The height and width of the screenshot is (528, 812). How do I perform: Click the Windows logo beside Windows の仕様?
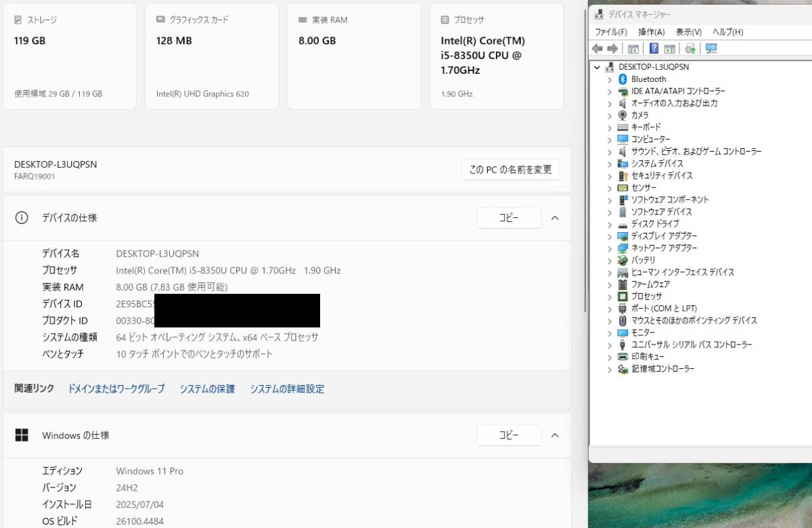pos(22,435)
